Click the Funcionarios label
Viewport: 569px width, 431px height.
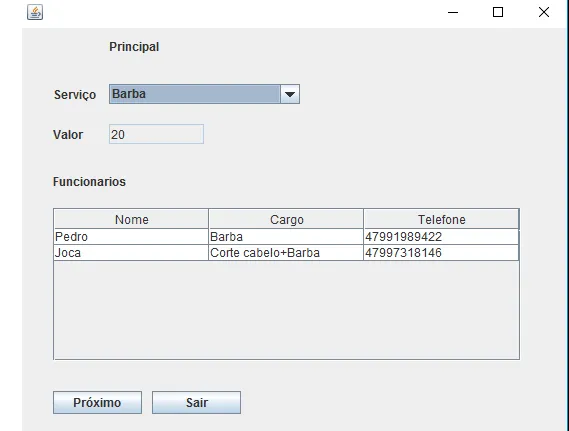89,181
